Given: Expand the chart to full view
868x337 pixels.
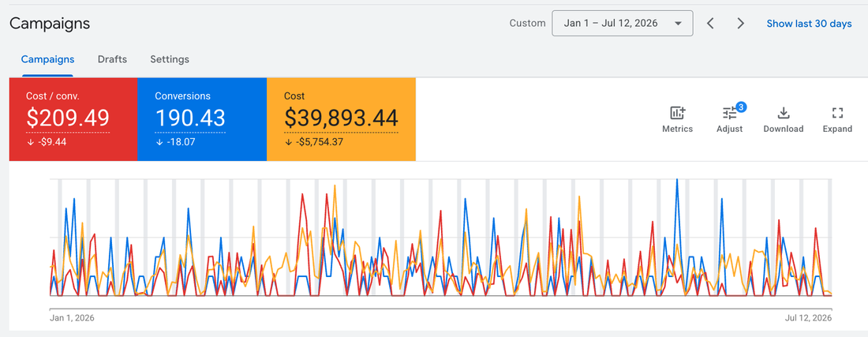Looking at the screenshot, I should coord(837,119).
